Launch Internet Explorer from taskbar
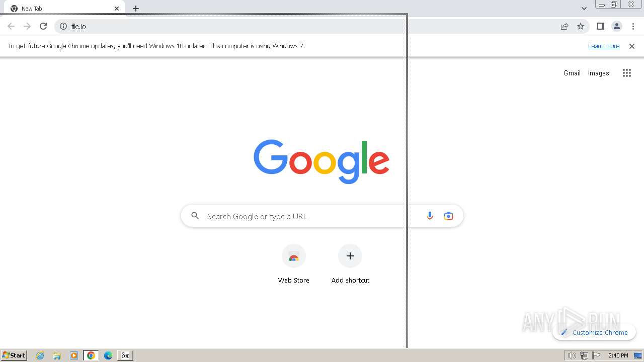Viewport: 644px width, 362px height. [x=40, y=355]
